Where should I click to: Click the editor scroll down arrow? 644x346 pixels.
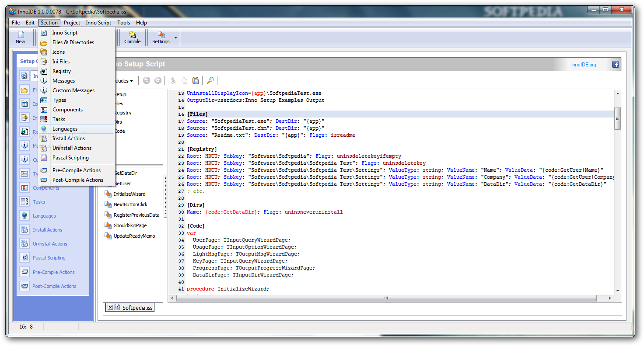[x=617, y=291]
